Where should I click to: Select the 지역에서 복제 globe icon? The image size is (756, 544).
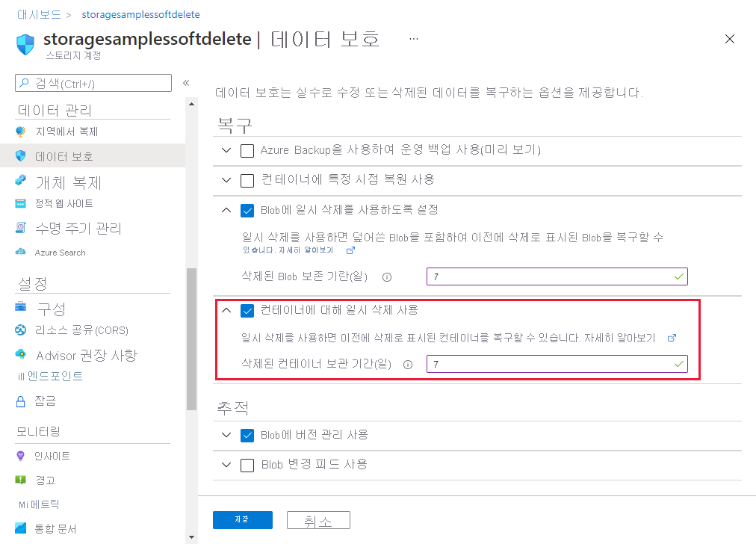click(x=22, y=132)
